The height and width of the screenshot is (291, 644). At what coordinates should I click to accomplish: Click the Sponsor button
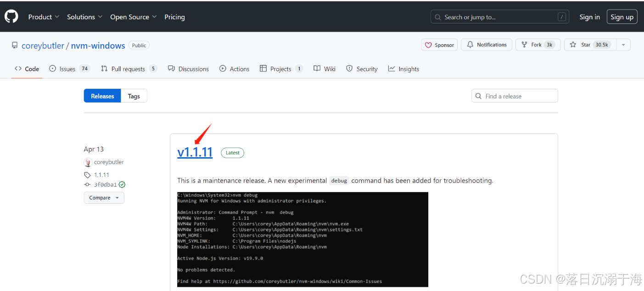pyautogui.click(x=439, y=45)
